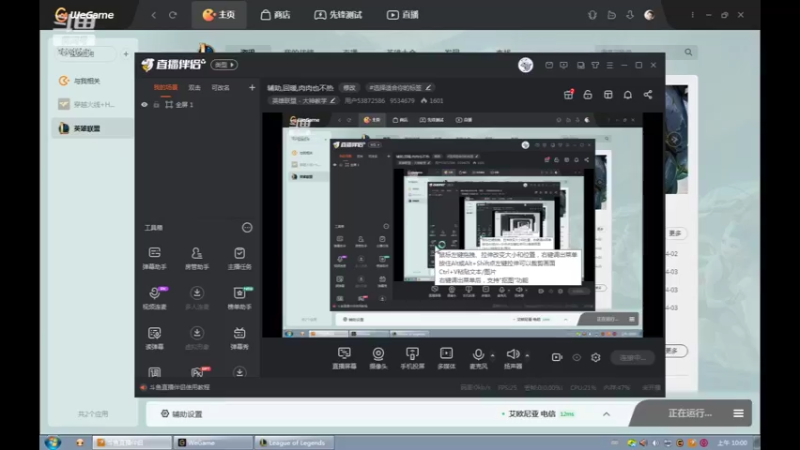Mute the 扬声器 speaker
The width and height of the screenshot is (800, 450).
513,358
